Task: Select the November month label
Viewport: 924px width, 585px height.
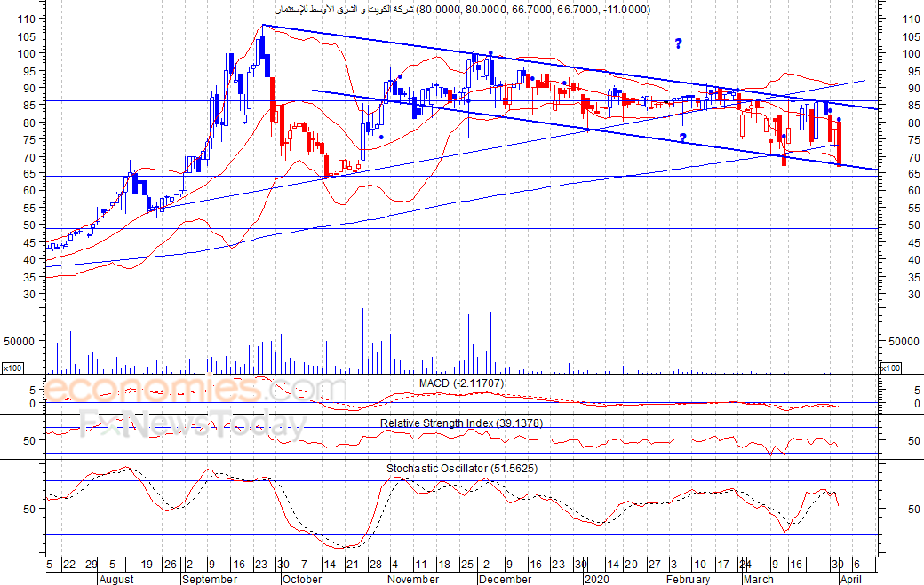Action: click(414, 579)
